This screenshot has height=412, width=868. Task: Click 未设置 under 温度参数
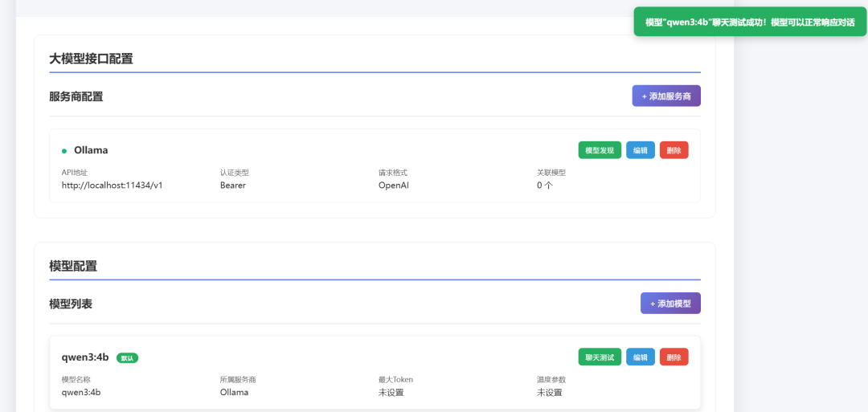coord(550,392)
